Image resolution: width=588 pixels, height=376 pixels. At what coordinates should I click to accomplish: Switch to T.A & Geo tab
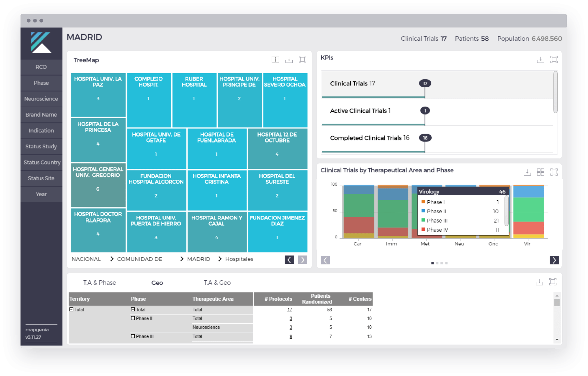click(x=217, y=283)
